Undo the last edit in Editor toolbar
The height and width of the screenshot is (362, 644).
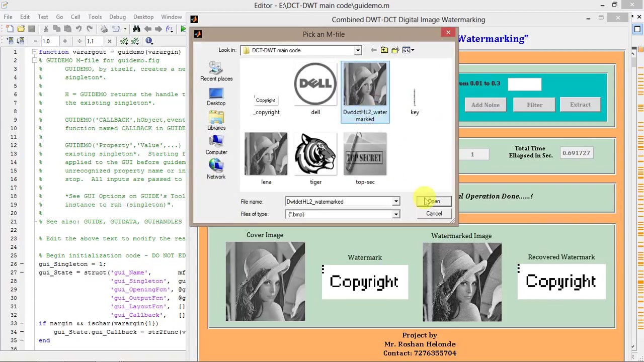pyautogui.click(x=78, y=29)
